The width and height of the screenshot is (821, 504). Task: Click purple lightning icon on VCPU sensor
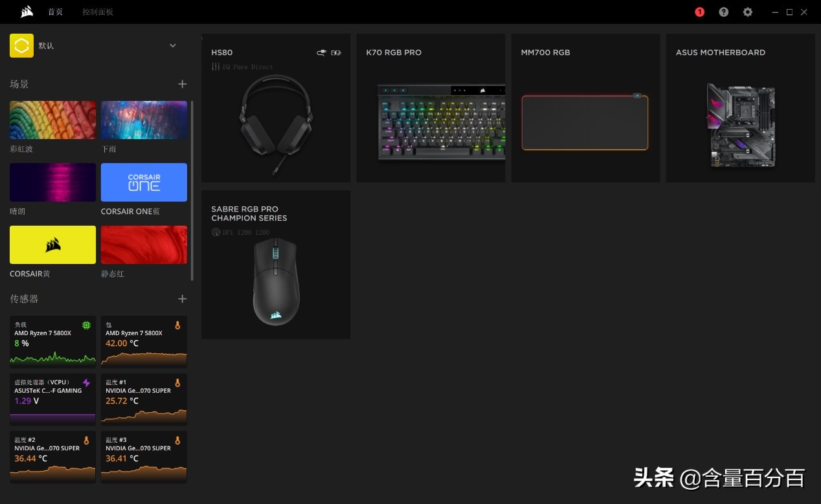pyautogui.click(x=86, y=382)
